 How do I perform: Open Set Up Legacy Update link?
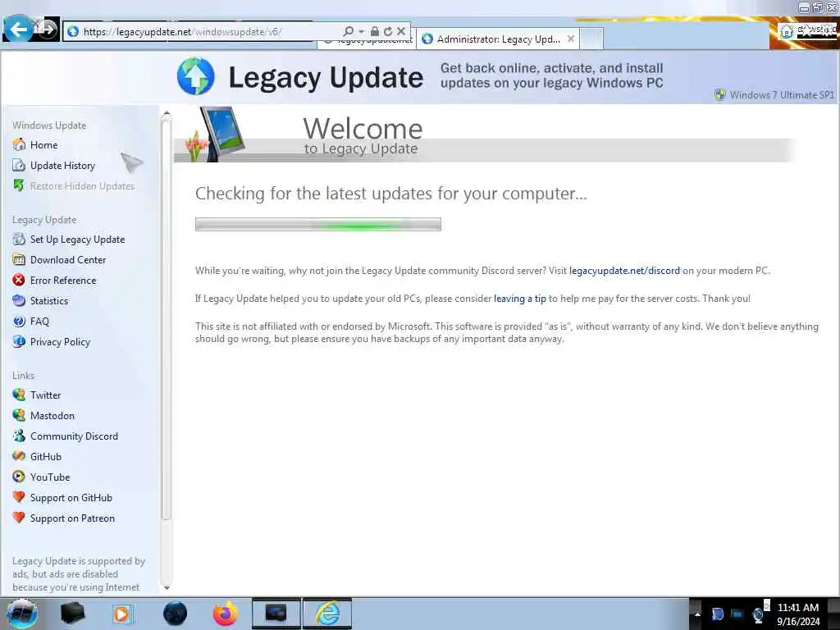(x=78, y=240)
